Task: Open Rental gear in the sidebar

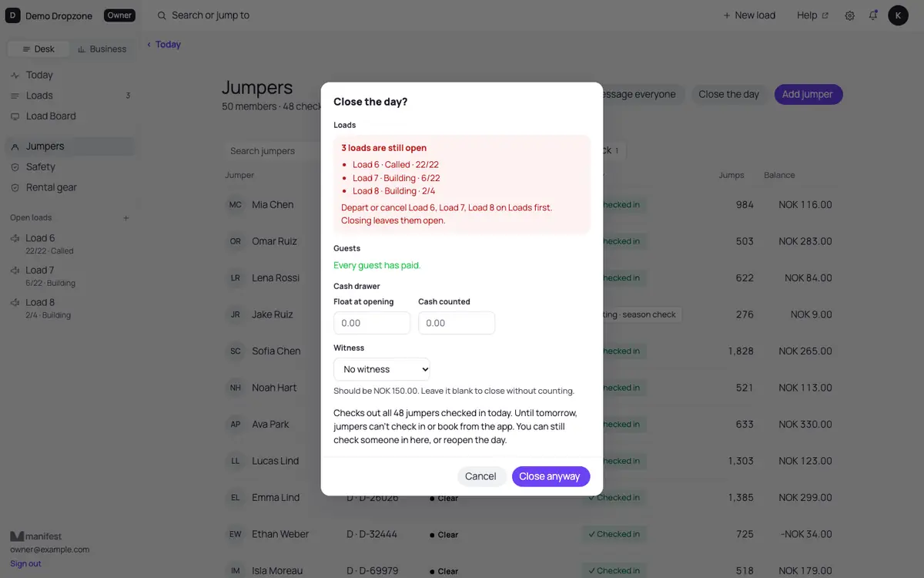Action: point(70,187)
